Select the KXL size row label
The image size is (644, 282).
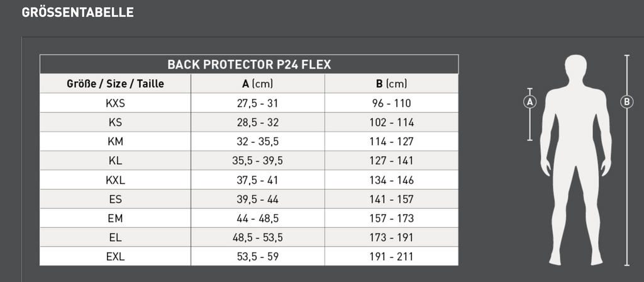coord(115,180)
